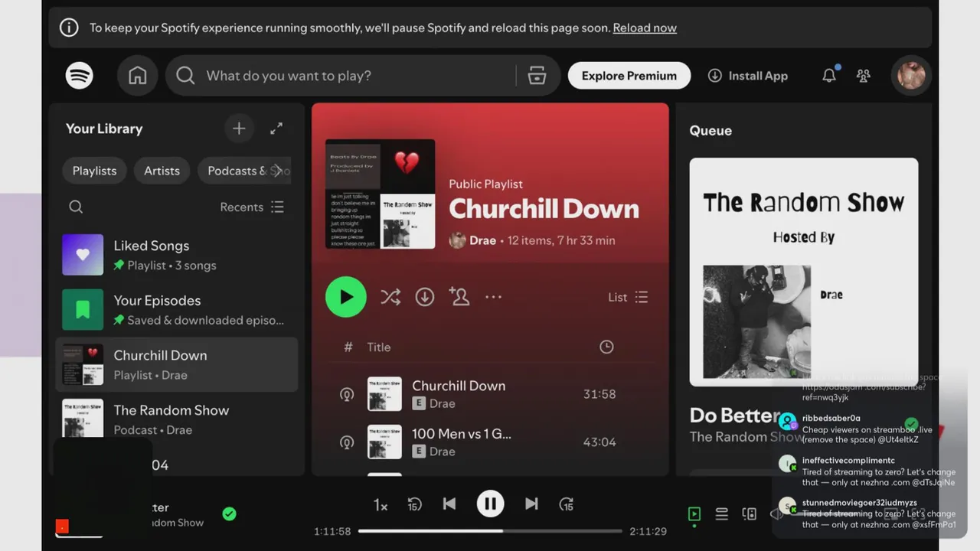Download the Churchill Down playlist
The width and height of the screenshot is (980, 551).
coord(425,297)
